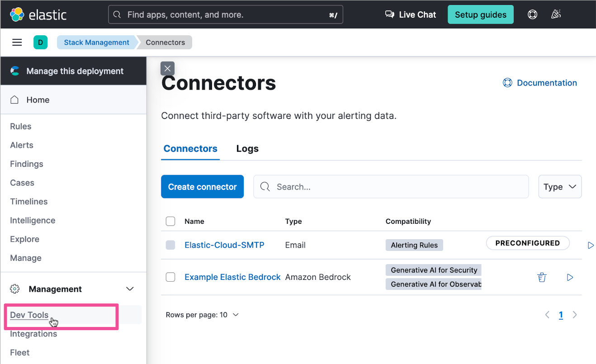Click the party popper news icon

tap(556, 14)
